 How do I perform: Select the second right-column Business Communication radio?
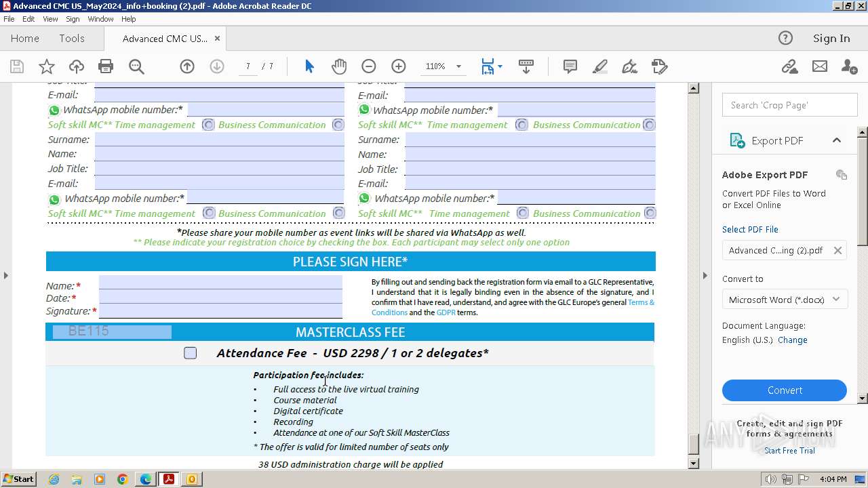[650, 213]
